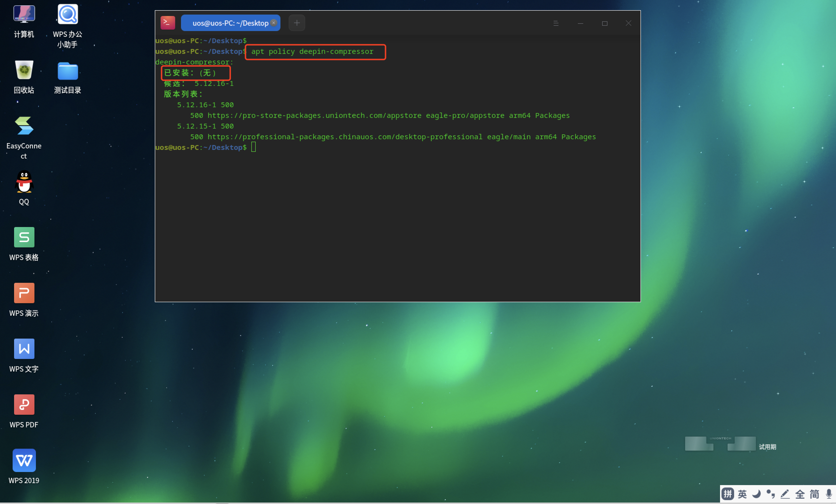Toggle 简 simplified Chinese mode
This screenshot has width=836, height=504.
click(x=814, y=494)
